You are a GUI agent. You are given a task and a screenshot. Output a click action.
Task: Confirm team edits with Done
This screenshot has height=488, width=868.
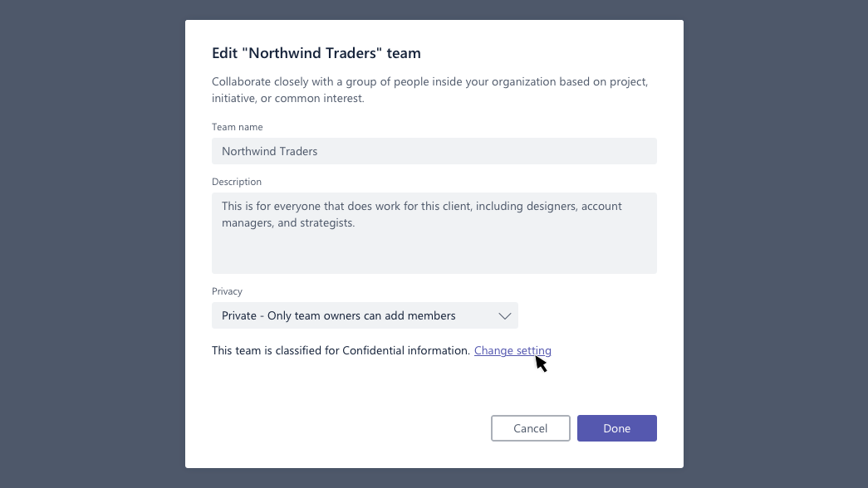[x=616, y=428]
